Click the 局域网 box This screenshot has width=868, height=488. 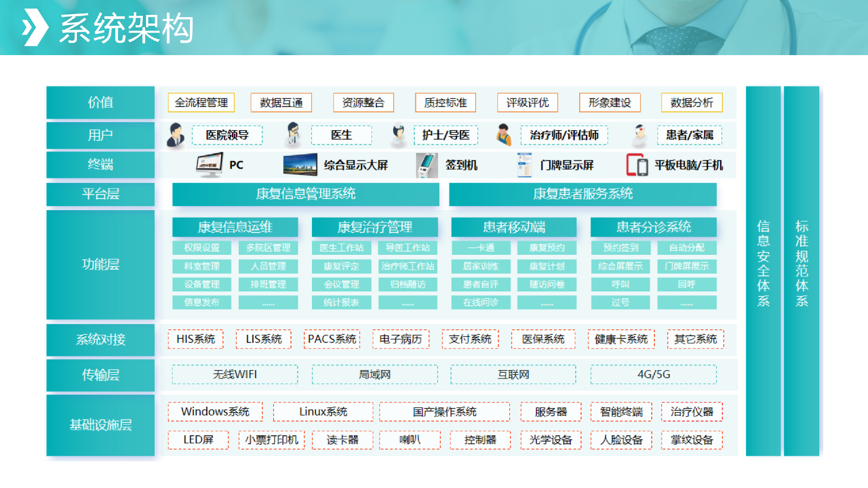pyautogui.click(x=375, y=375)
